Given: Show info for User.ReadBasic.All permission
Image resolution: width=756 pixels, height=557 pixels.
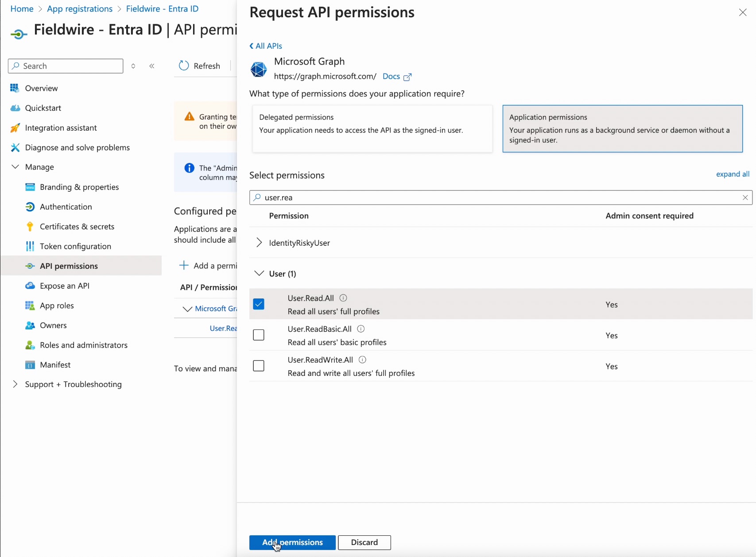Looking at the screenshot, I should (x=361, y=329).
